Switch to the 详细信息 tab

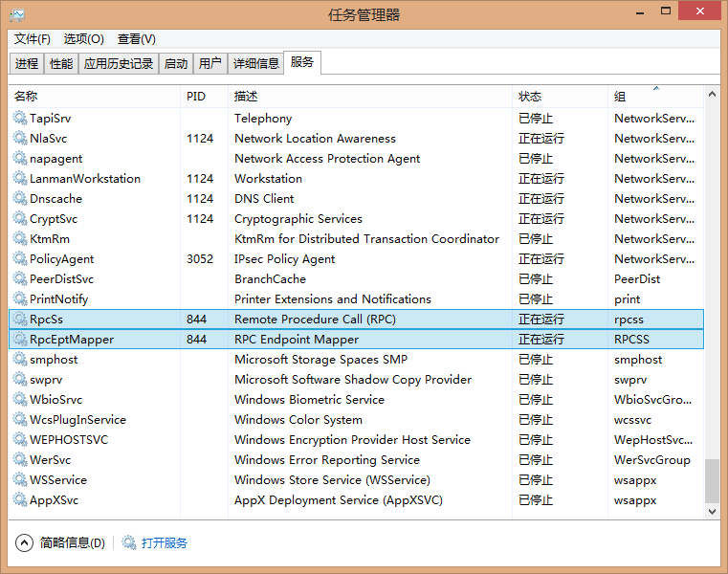tap(255, 64)
